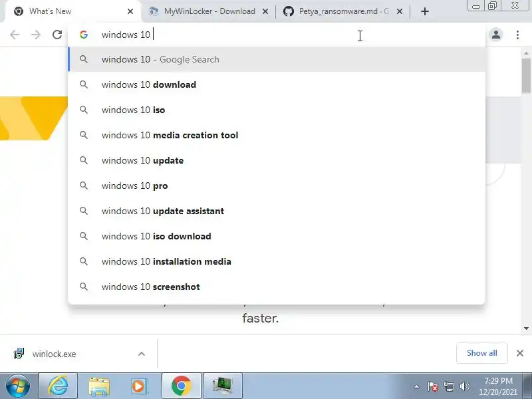The image size is (532, 399).
Task: Select the 'windows 10 screenshot' suggestion
Action: click(277, 287)
